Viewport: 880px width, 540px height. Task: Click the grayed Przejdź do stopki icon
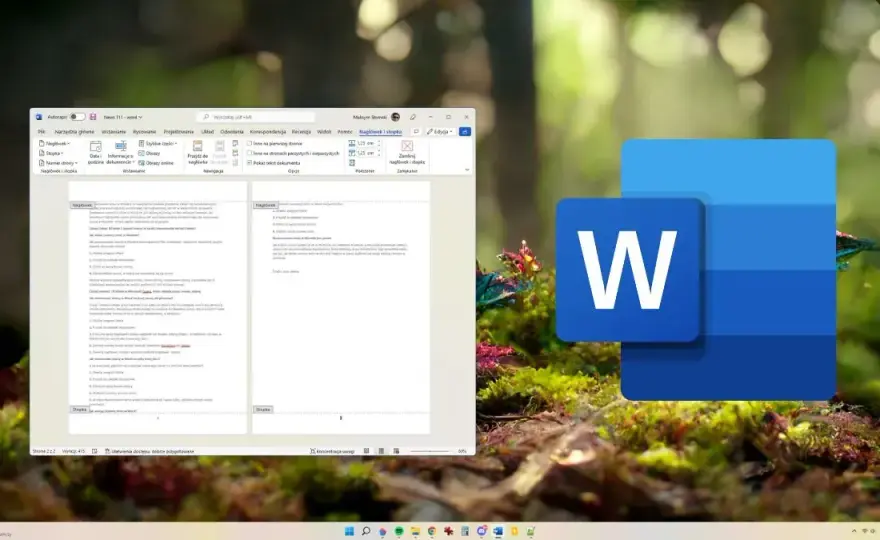click(x=219, y=152)
